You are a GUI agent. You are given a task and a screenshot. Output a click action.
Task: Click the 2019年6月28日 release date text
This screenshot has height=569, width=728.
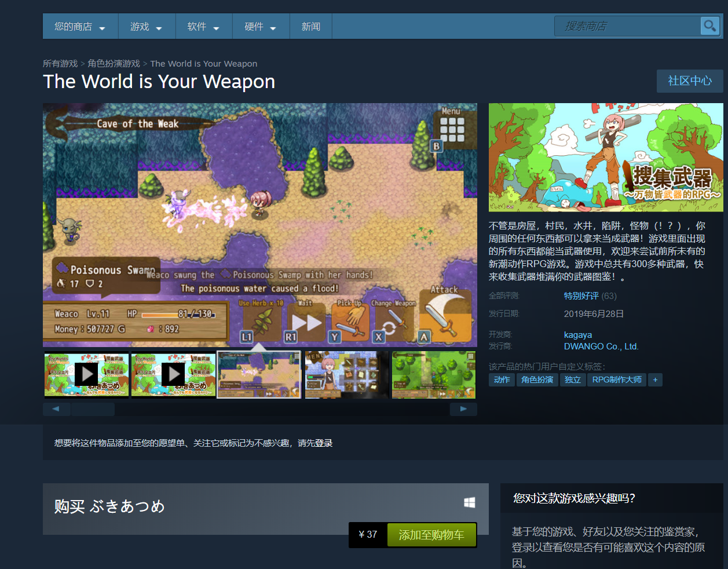point(594,313)
